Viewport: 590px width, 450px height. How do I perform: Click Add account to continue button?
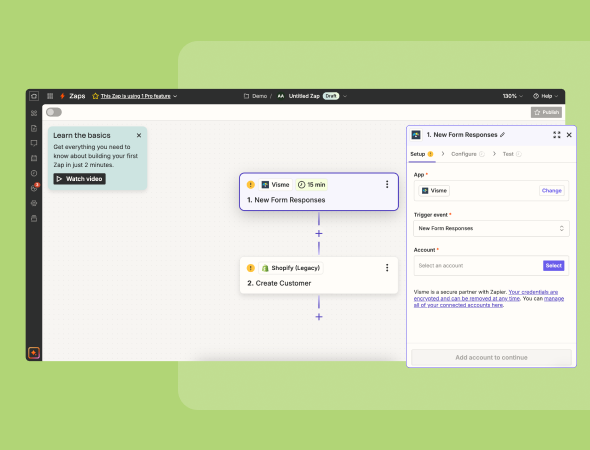pyautogui.click(x=491, y=357)
